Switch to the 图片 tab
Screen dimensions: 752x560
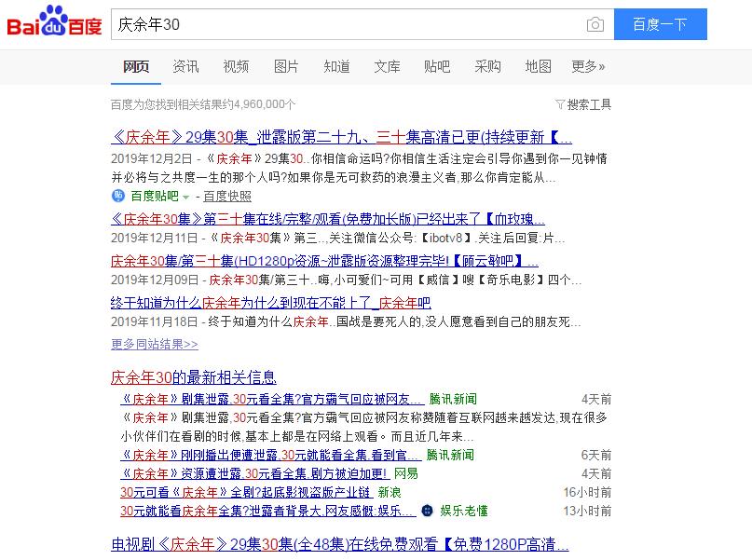click(x=286, y=67)
